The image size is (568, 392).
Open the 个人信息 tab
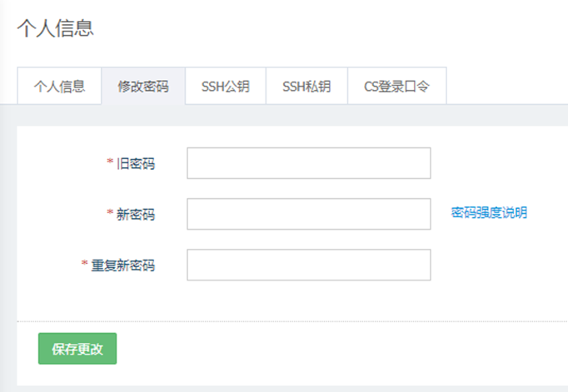59,87
